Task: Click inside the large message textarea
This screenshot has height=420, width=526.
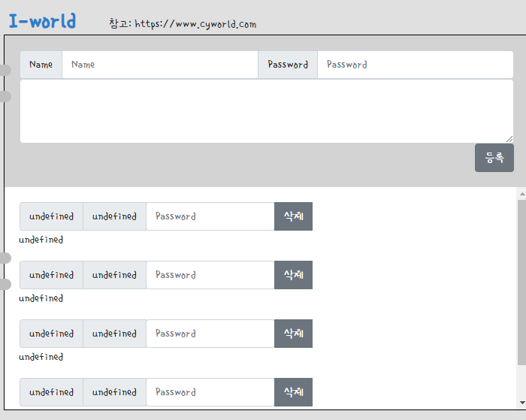Action: (x=267, y=111)
